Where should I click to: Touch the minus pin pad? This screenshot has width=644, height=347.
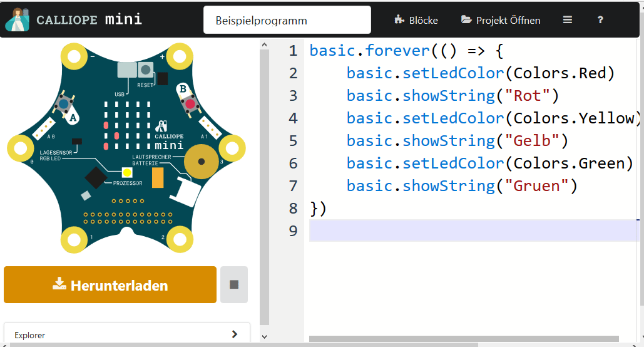(74, 56)
